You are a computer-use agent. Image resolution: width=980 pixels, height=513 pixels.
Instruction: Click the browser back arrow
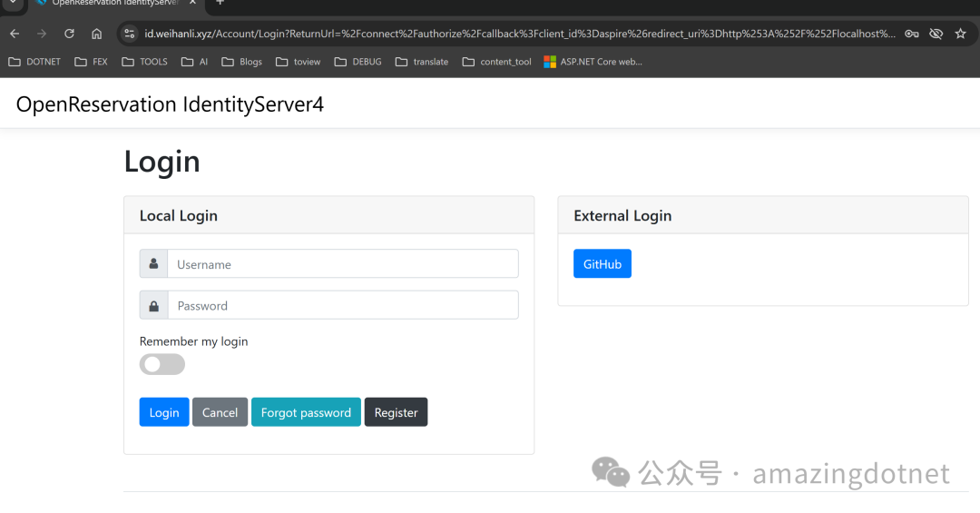click(x=15, y=34)
